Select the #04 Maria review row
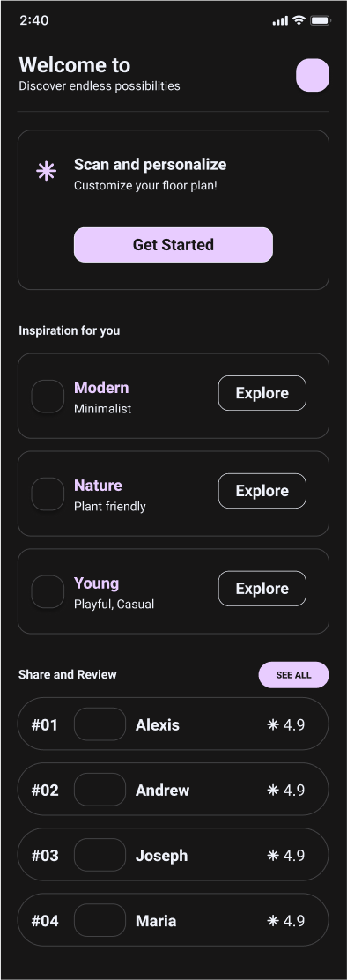 [173, 919]
